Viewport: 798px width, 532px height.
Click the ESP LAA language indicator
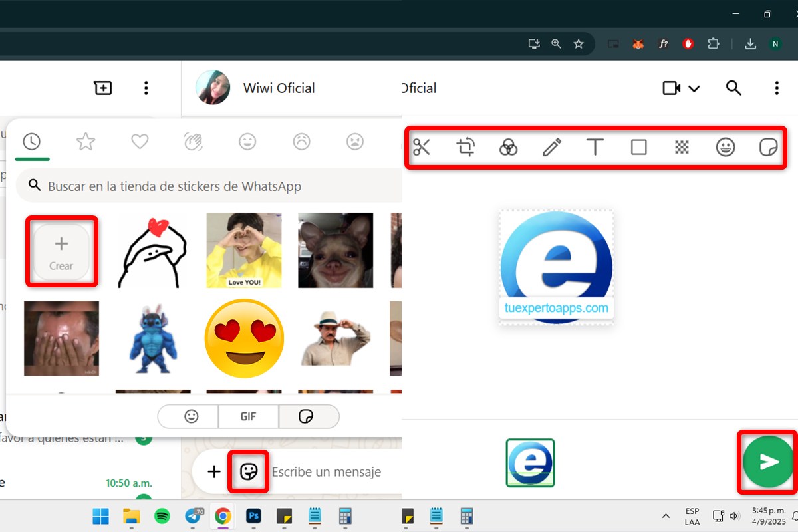pos(692,516)
